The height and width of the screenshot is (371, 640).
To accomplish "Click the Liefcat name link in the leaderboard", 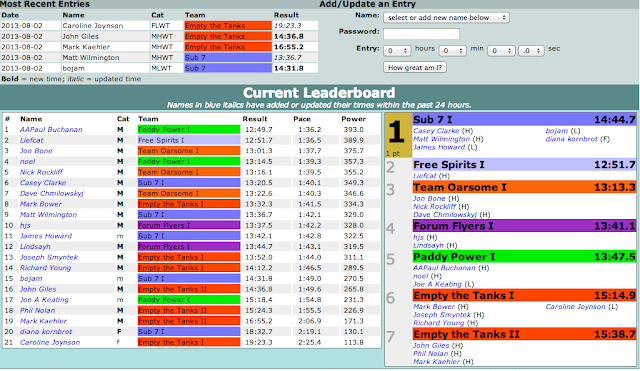I will [31, 140].
